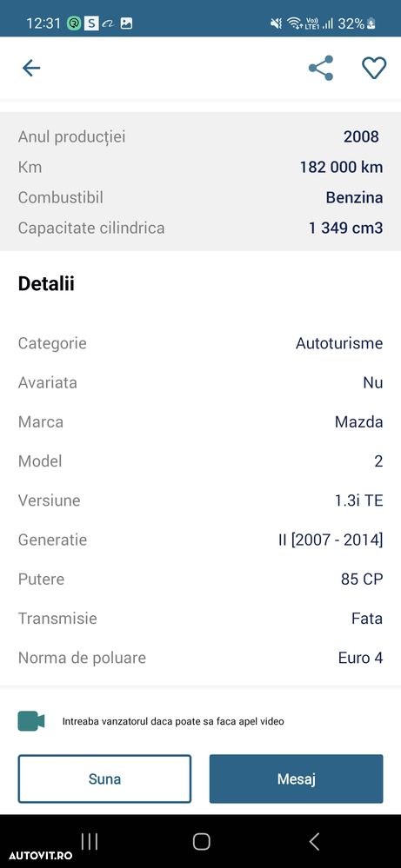
Task: Tap the Detalii section heading
Action: [x=46, y=283]
